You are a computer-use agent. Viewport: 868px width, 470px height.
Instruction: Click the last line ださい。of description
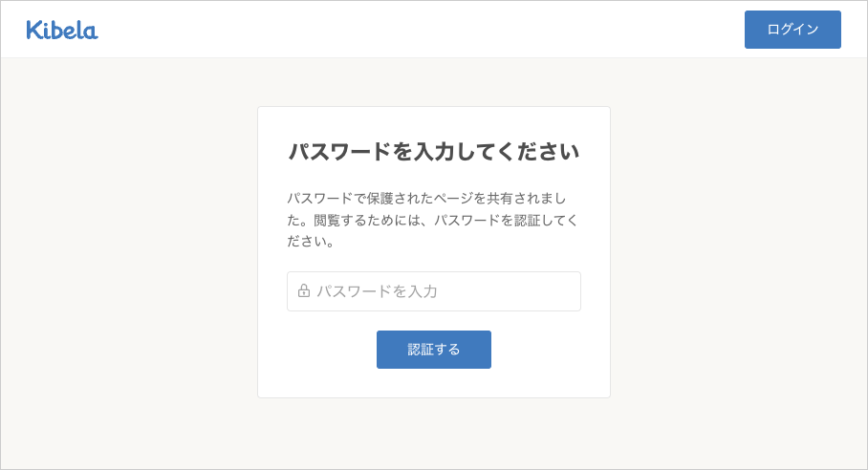coord(311,242)
